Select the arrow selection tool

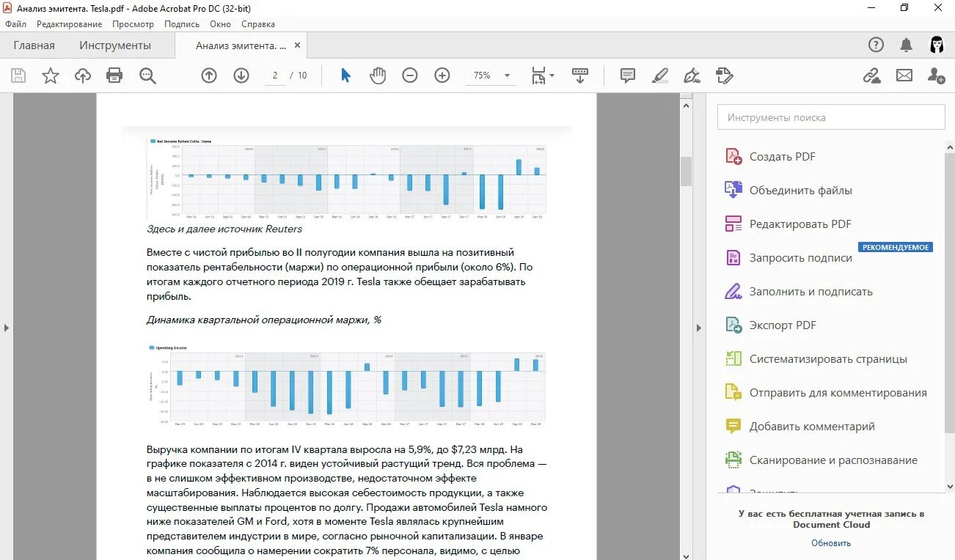click(346, 75)
